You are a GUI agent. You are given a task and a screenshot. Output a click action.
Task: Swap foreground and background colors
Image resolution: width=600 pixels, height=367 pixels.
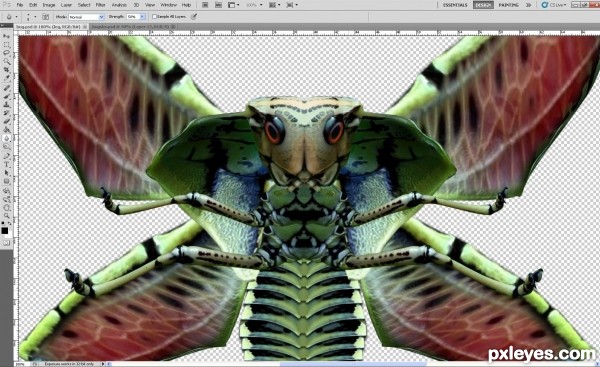point(10,223)
